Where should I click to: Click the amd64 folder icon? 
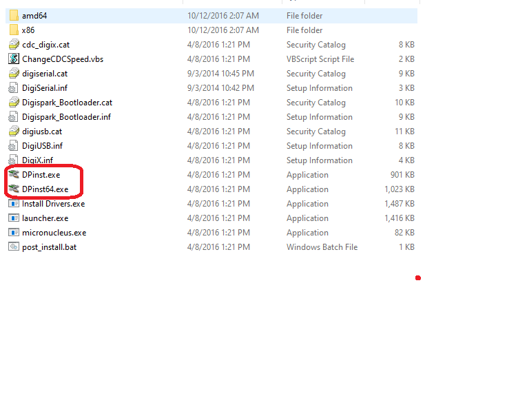point(14,16)
